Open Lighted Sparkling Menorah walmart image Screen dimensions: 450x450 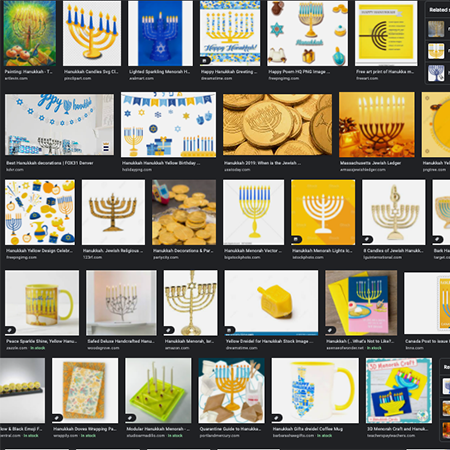click(x=160, y=33)
